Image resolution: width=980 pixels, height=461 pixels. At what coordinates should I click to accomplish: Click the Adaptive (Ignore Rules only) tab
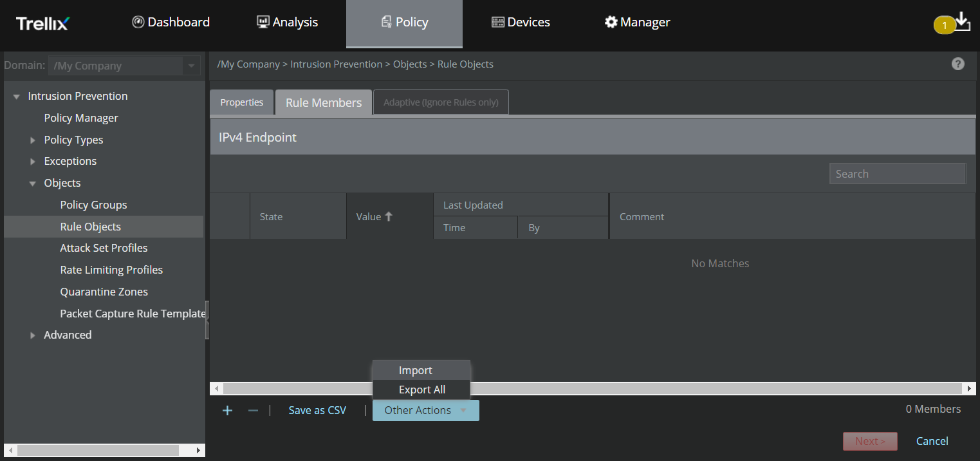click(441, 102)
